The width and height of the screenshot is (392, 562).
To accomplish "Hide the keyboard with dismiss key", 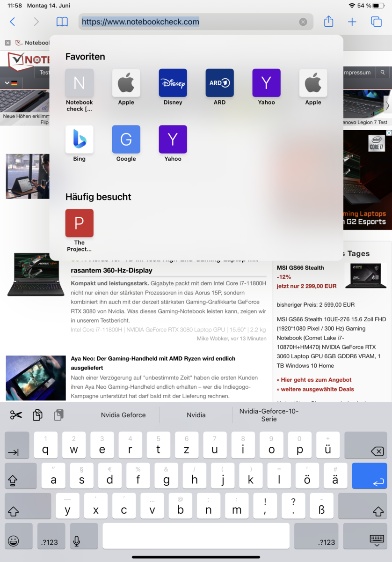I will [365, 537].
